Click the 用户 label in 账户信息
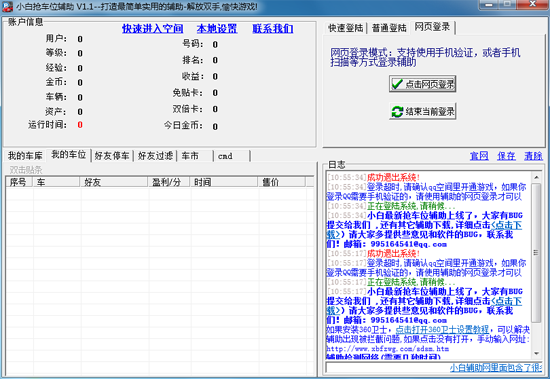The height and width of the screenshot is (379, 550). (56, 39)
